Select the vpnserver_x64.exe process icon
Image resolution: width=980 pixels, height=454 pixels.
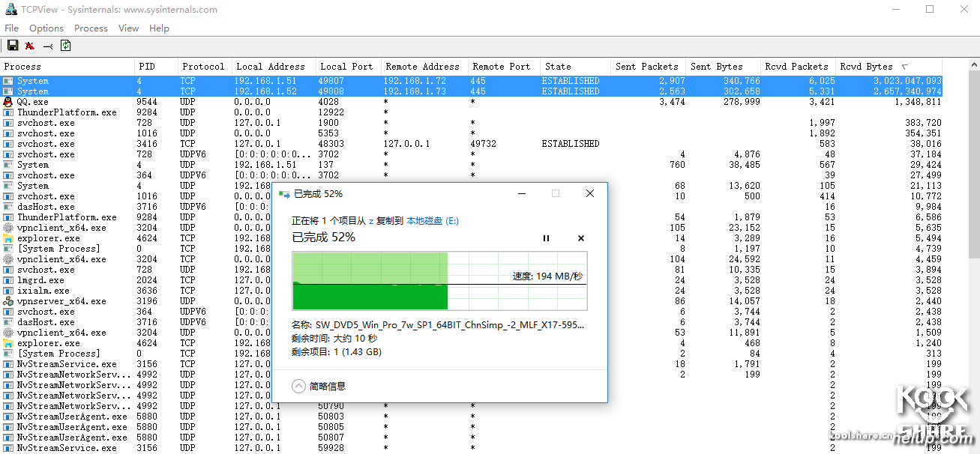(8, 301)
